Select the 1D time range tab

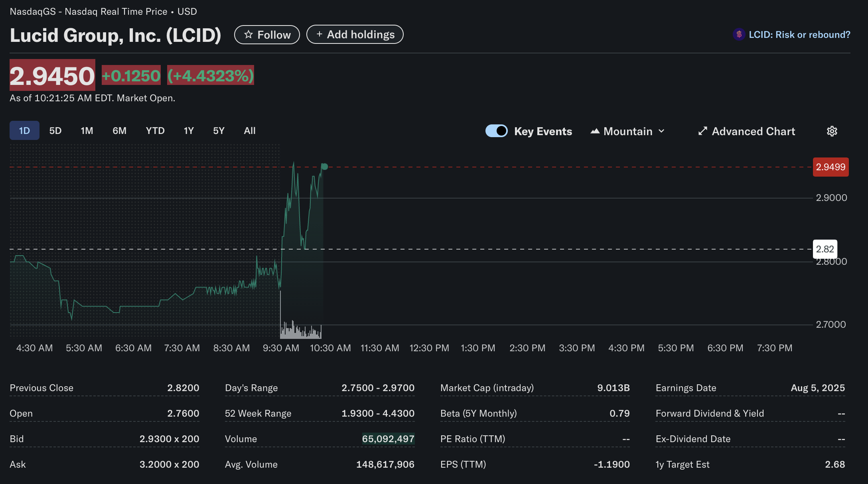point(24,130)
